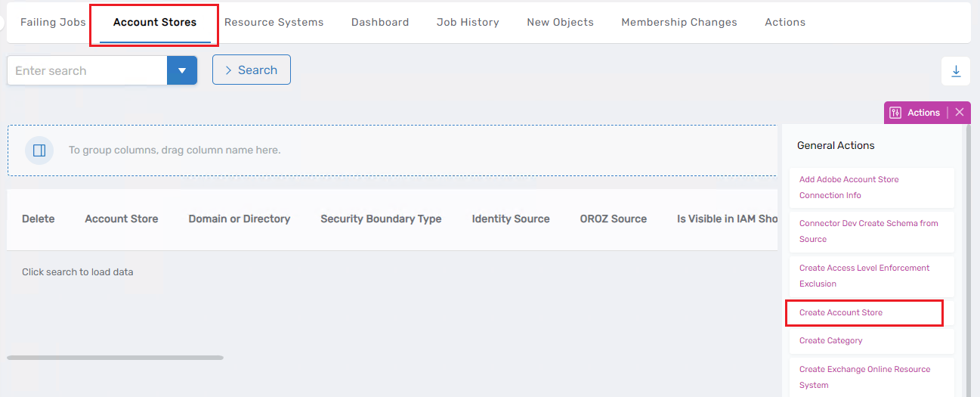
Task: Click the download export icon
Action: click(956, 71)
